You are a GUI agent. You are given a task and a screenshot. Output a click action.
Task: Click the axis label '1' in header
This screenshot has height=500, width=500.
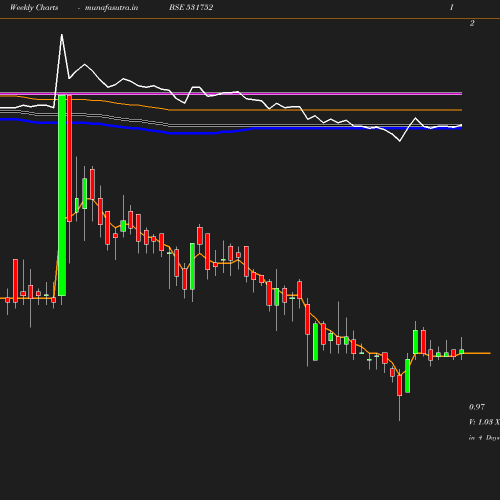(452, 7)
